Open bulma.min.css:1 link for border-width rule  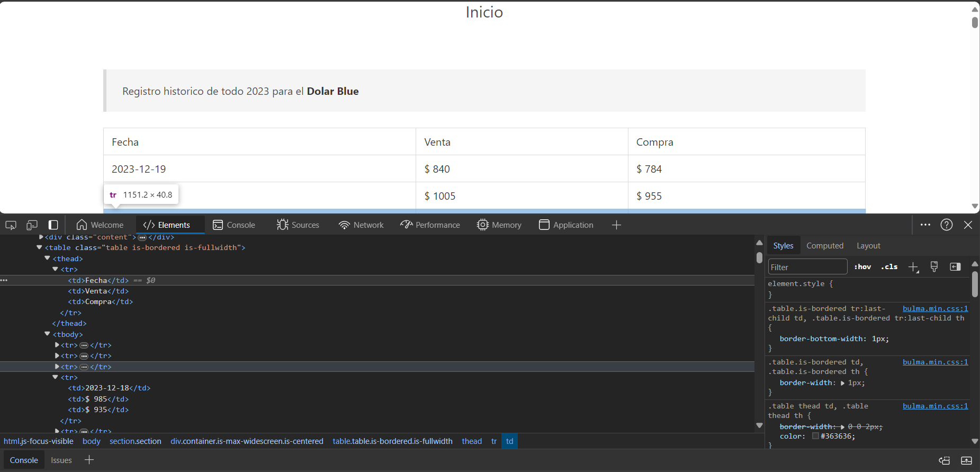[935, 362]
